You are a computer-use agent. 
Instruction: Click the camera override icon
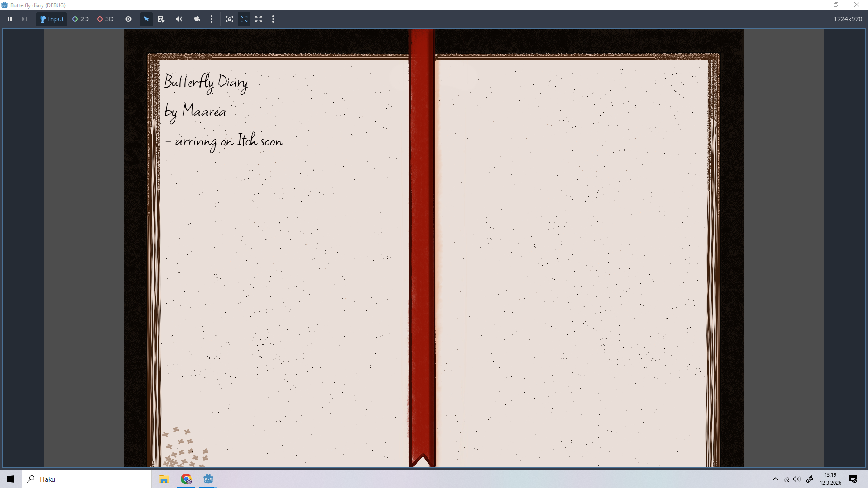(x=197, y=19)
